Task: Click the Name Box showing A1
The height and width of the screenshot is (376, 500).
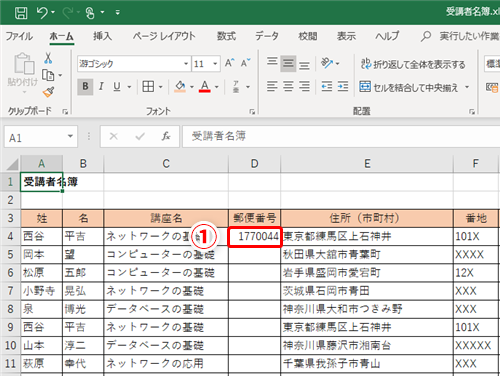Action: [35, 137]
